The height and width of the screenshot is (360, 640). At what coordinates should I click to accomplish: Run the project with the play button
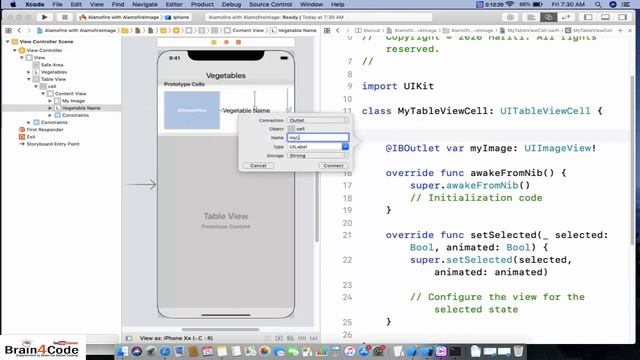pos(44,17)
